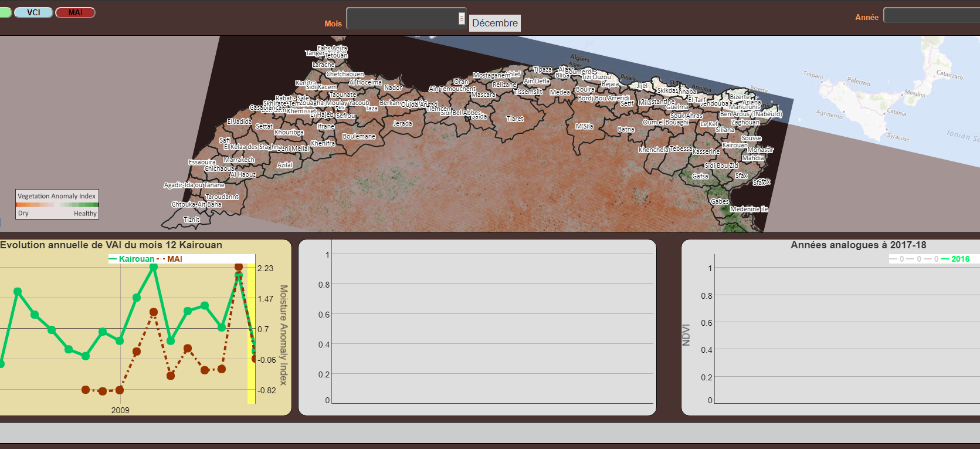Select Marrakech province label on map
980x449 pixels.
tap(239, 160)
